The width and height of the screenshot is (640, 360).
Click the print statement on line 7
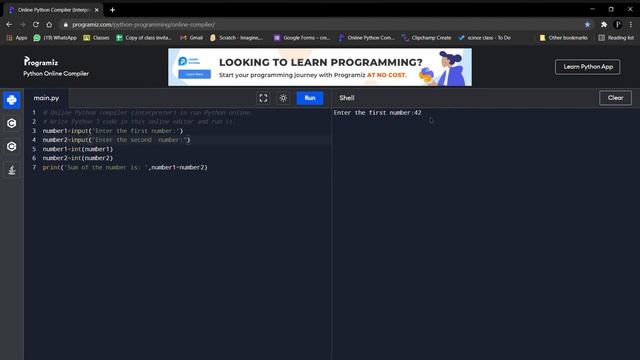125,167
